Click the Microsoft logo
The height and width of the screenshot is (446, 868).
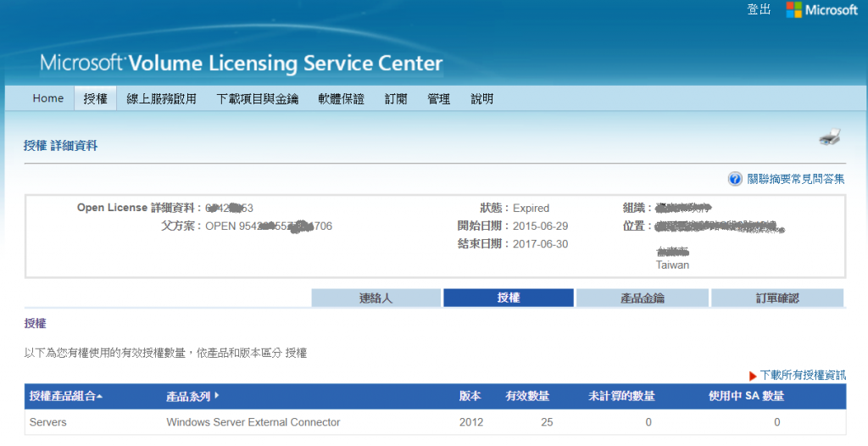(x=821, y=10)
